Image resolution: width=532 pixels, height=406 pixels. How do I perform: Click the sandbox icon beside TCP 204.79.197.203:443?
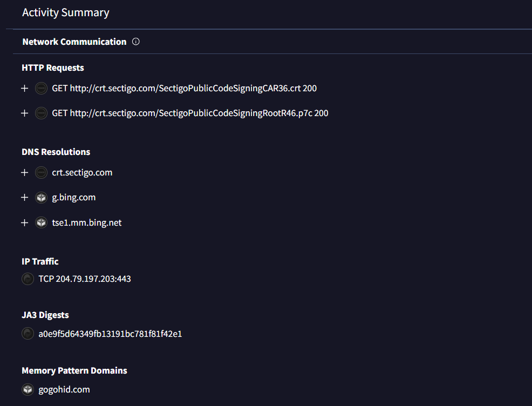point(28,279)
